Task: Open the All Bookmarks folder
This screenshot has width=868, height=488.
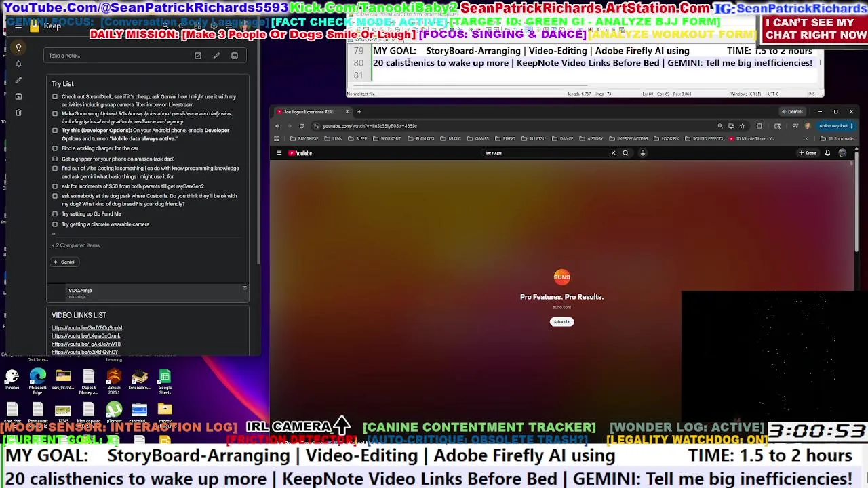Action: coord(837,139)
